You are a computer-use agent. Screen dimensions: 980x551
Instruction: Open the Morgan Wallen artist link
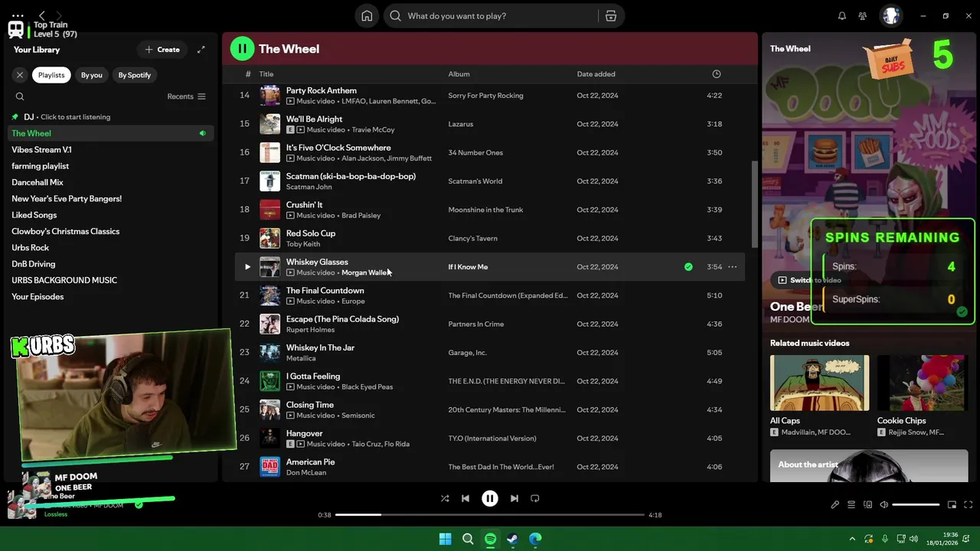tap(367, 272)
